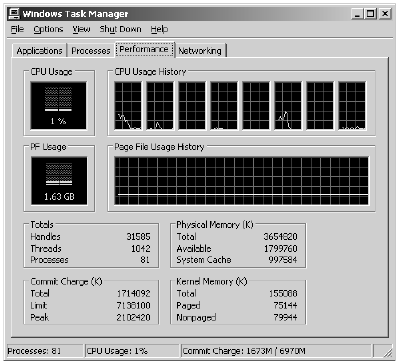Click Commit Charge Peak 2102420
Image resolution: width=398 pixels, height=362 pixels.
click(133, 317)
